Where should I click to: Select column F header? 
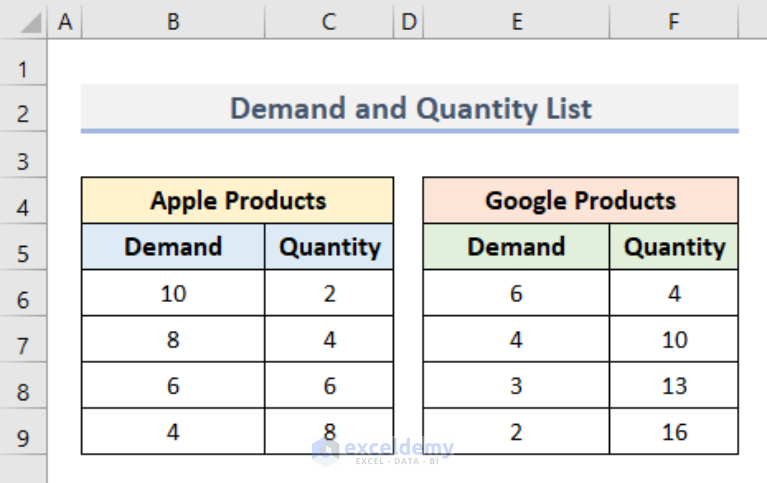[x=674, y=22]
